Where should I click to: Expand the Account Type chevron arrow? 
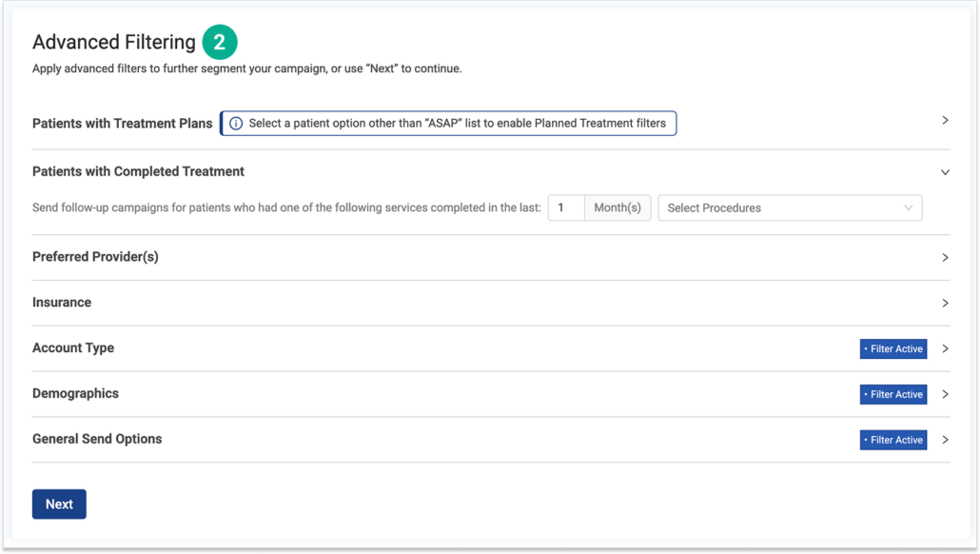click(x=945, y=349)
